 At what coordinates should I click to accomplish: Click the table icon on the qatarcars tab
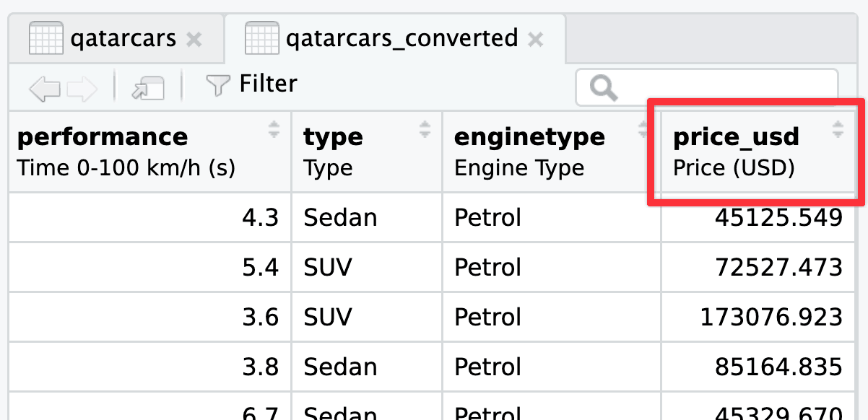tap(45, 38)
